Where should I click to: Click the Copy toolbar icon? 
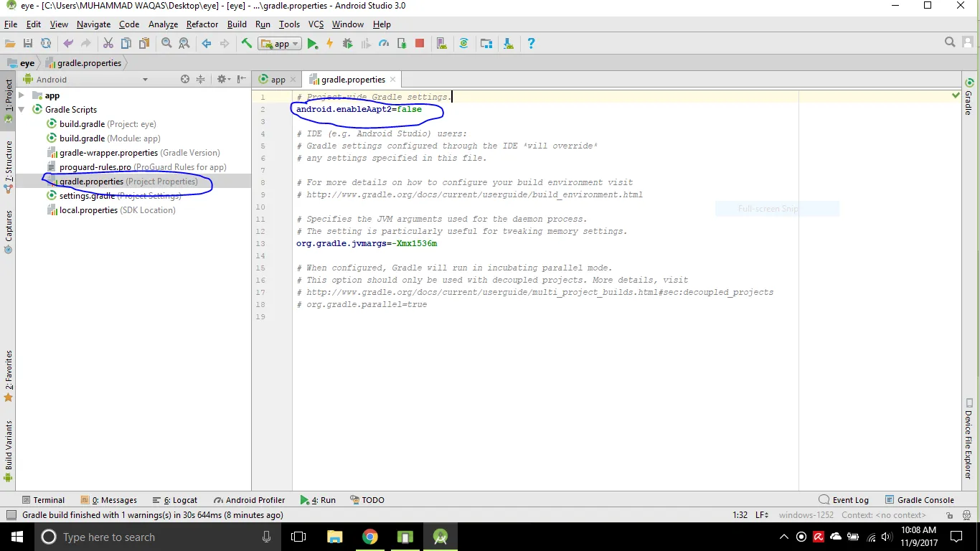pyautogui.click(x=126, y=44)
